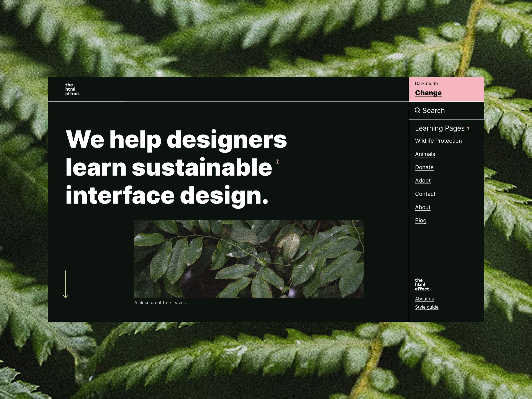Click the downward scroll arrow
The width and height of the screenshot is (532, 399).
coord(66,284)
